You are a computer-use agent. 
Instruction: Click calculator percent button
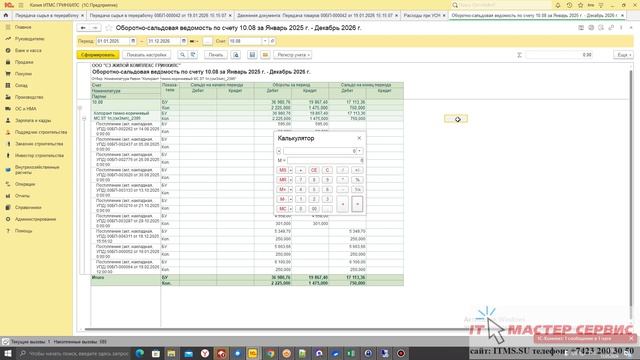(357, 180)
